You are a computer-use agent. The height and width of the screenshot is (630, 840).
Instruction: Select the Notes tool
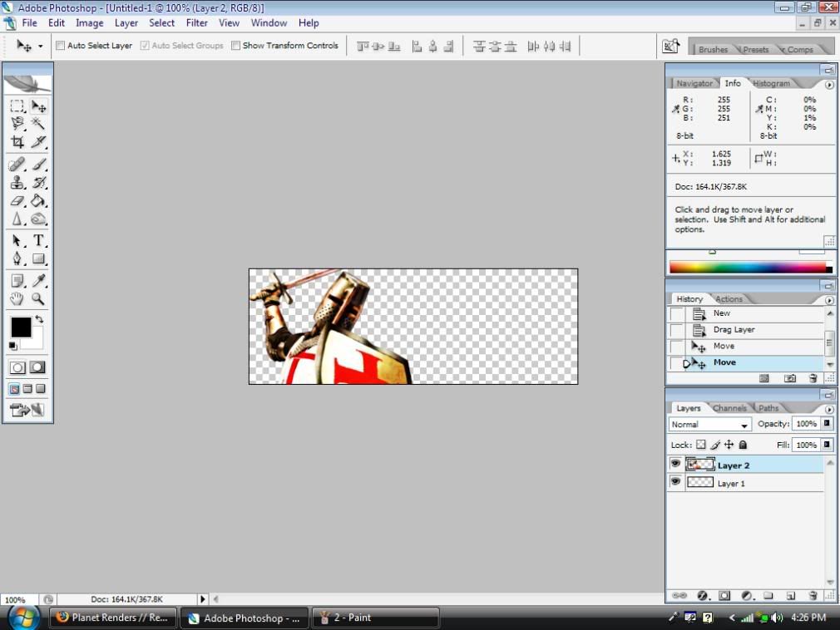point(17,280)
